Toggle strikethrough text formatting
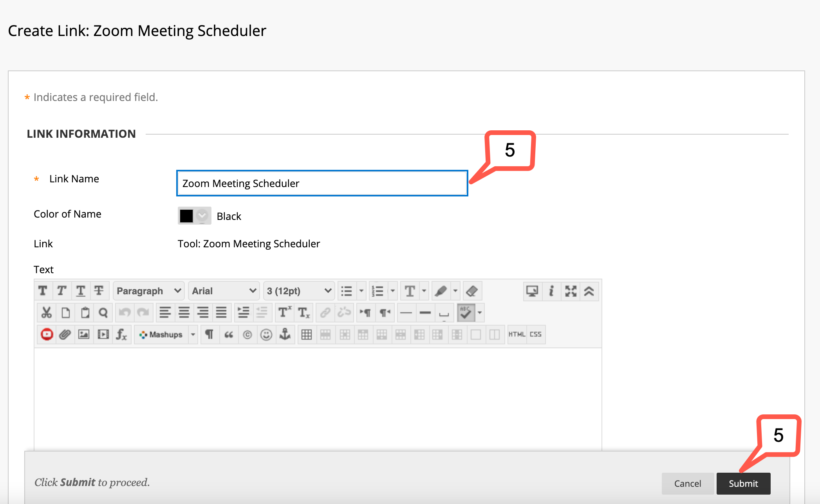The width and height of the screenshot is (820, 504). coord(99,291)
